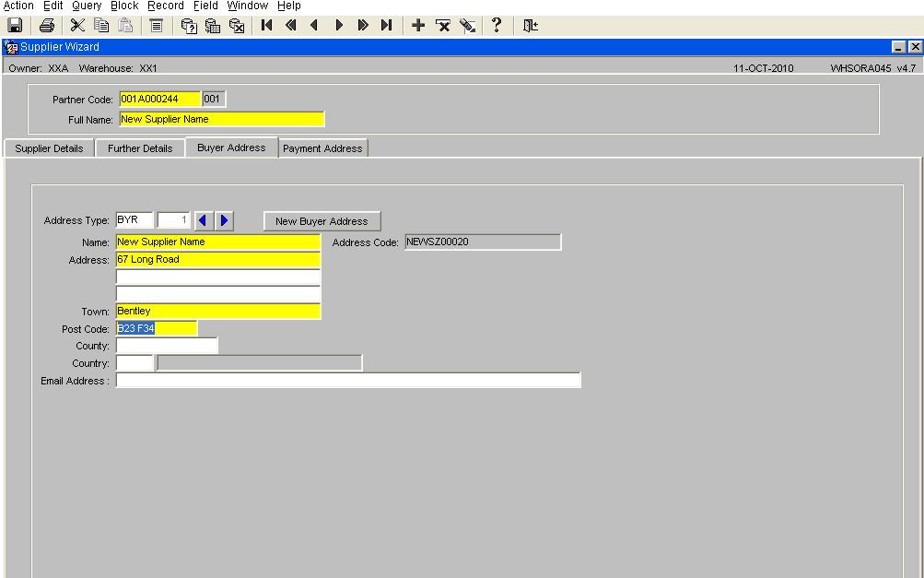This screenshot has width=924, height=578.
Task: Click the Address Type field BYR
Action: (135, 220)
